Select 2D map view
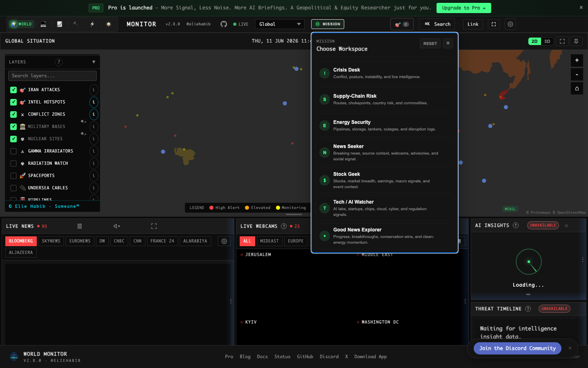Viewport: 588px width, 368px height. 535,41
